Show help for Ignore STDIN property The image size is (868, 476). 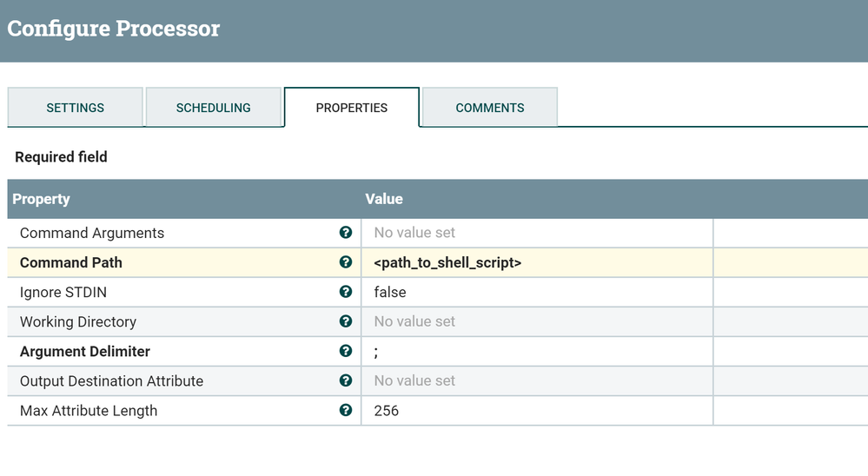tap(346, 292)
